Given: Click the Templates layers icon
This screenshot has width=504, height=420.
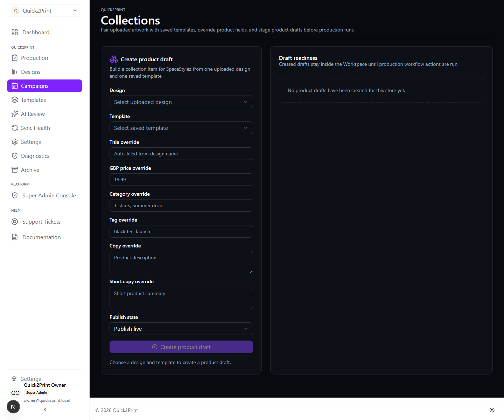Looking at the screenshot, I should pos(15,100).
